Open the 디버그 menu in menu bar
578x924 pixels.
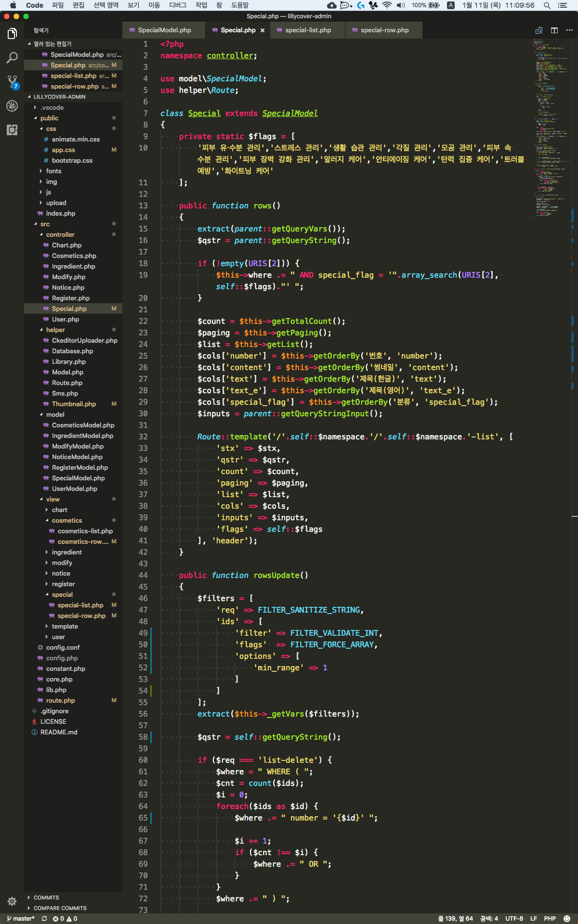(177, 5)
